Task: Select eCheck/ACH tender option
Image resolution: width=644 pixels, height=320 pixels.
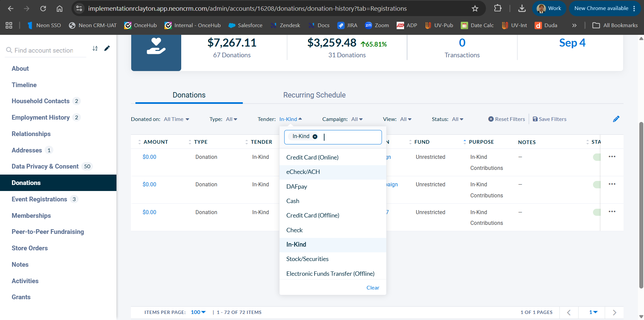Action: [333, 172]
